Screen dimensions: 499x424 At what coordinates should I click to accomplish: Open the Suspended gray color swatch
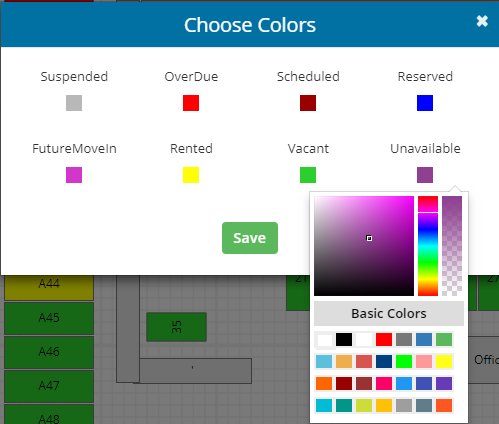(x=74, y=103)
